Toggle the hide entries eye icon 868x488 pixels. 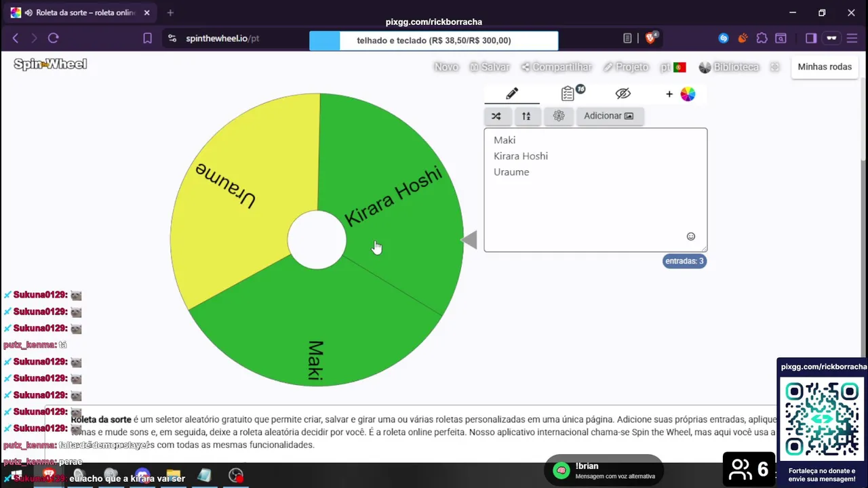point(623,94)
